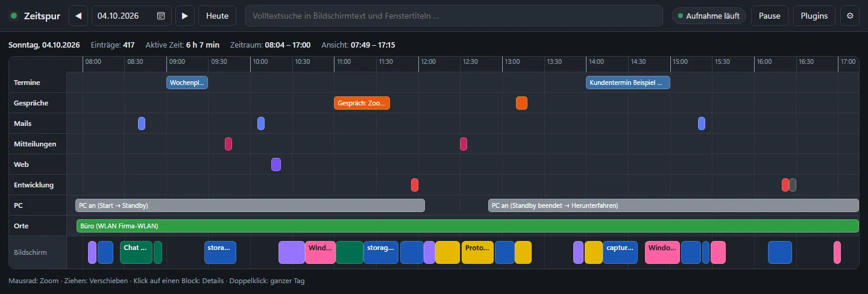
Task: Open PC an (Start → Standby) block
Action: pos(250,205)
